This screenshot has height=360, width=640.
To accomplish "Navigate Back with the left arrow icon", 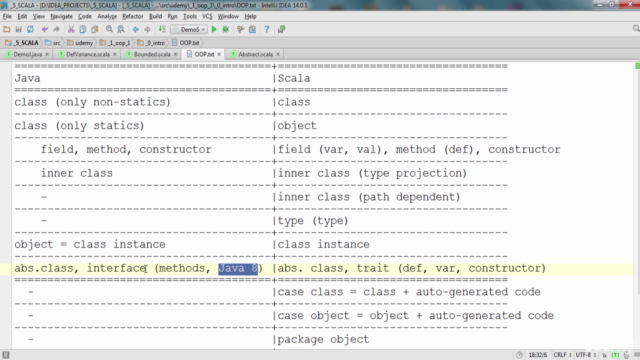I will [136, 29].
